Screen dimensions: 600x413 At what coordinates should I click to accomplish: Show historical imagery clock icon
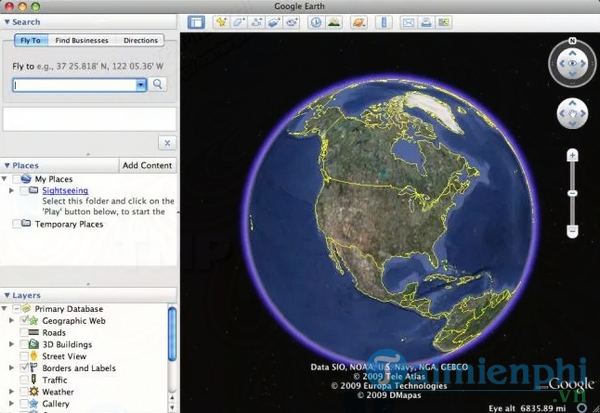point(316,22)
